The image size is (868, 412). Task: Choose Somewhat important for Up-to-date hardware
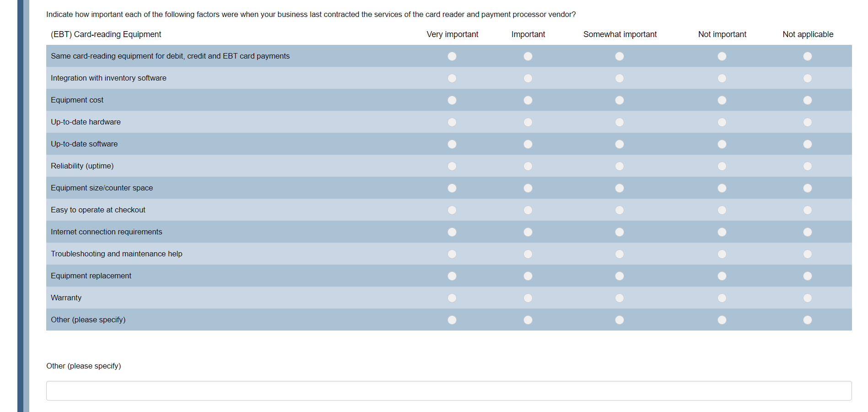[x=620, y=122]
